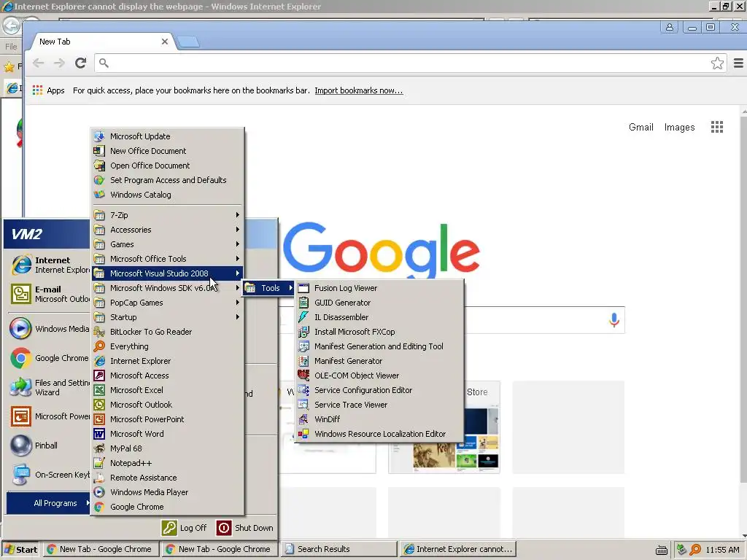Screen dimensions: 747x560
Task: Select Set Program Access and Defaults
Action: (168, 180)
